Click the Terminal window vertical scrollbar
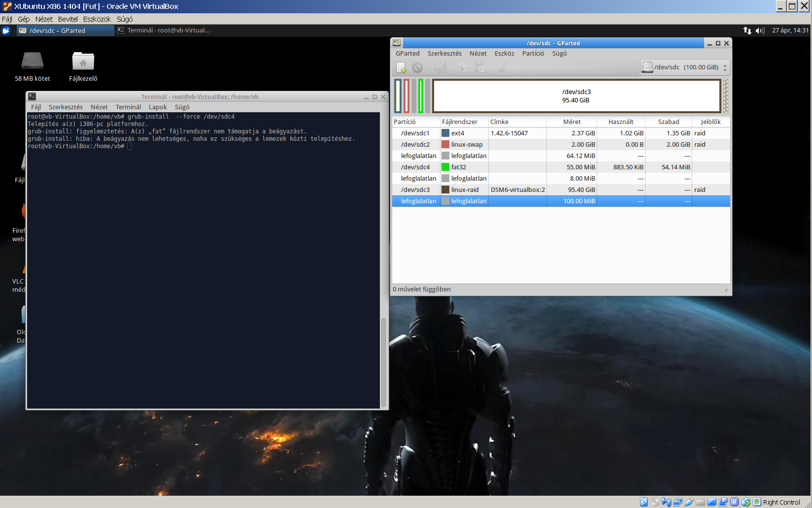This screenshot has height=508, width=812. pyautogui.click(x=383, y=363)
